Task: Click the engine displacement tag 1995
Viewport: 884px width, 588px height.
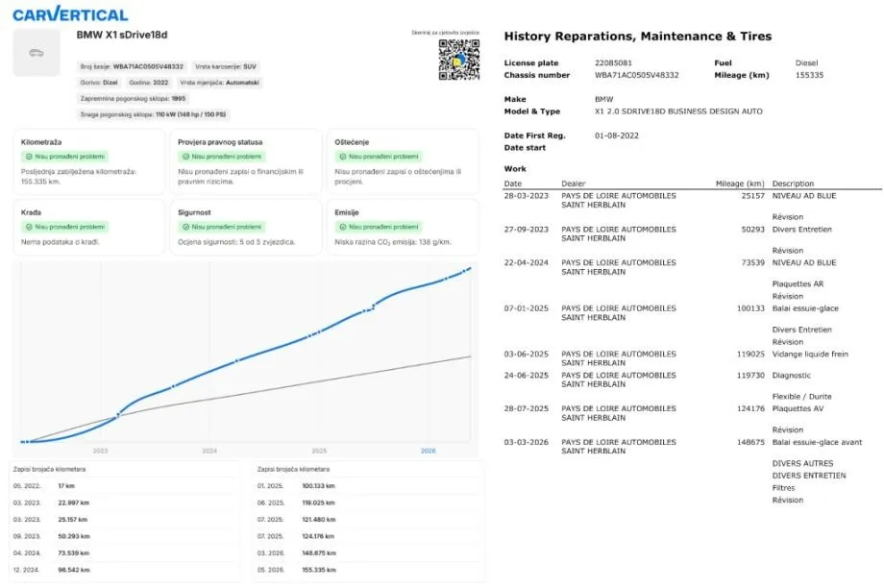Action: (x=133, y=99)
